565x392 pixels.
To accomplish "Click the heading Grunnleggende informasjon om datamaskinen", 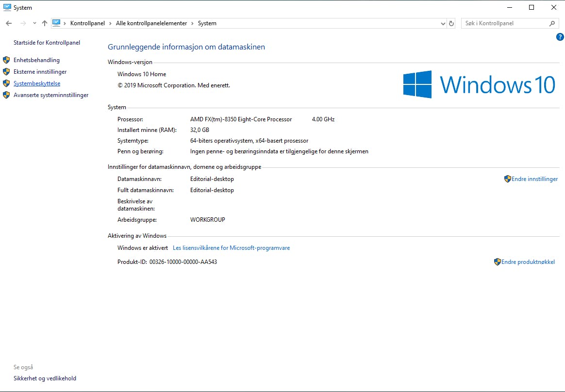I will 186,47.
